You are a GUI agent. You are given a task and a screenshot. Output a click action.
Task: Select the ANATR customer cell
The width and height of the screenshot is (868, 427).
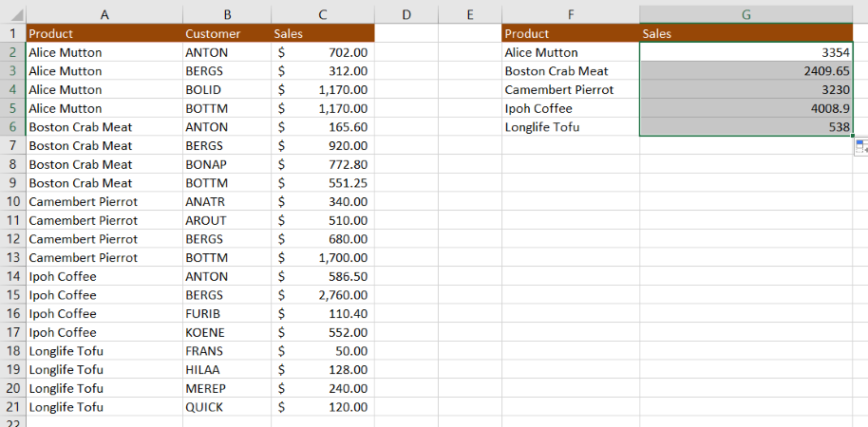pos(227,201)
